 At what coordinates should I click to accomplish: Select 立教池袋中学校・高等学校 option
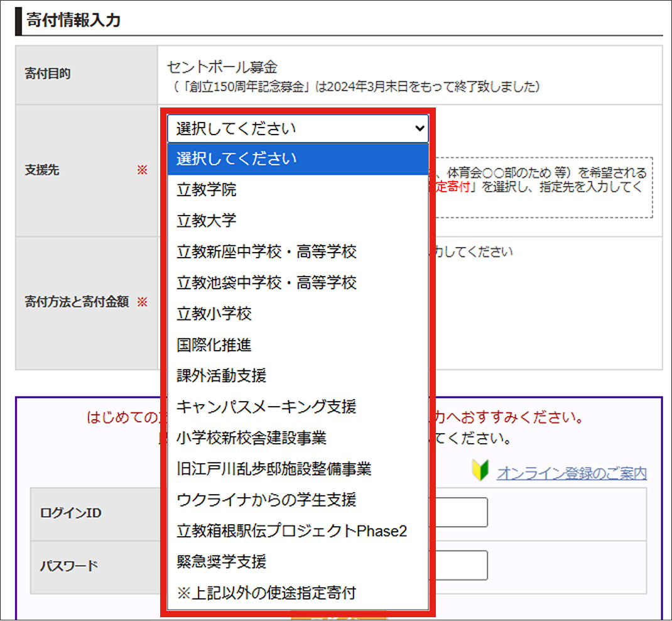pyautogui.click(x=298, y=283)
